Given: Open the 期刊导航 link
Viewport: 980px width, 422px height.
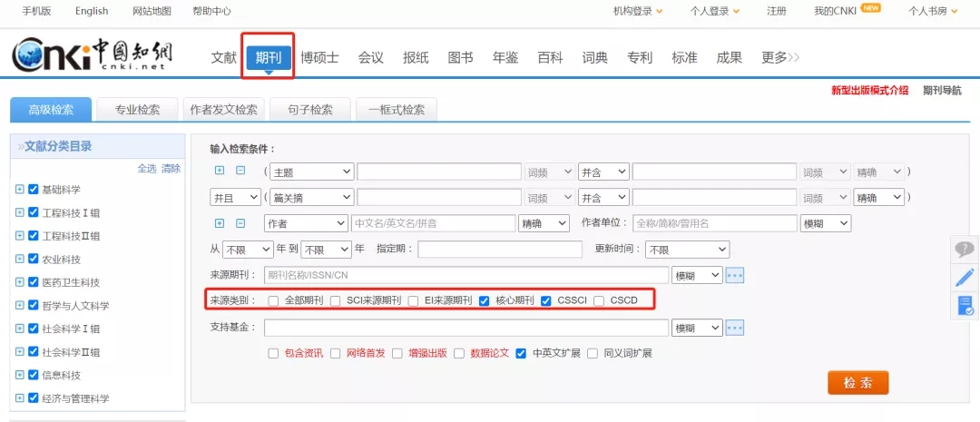Looking at the screenshot, I should click(x=942, y=90).
